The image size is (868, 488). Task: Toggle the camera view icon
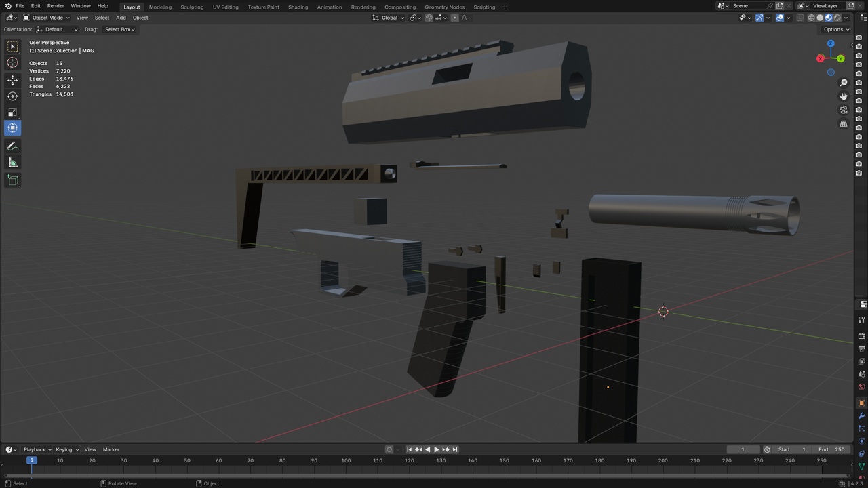[844, 110]
